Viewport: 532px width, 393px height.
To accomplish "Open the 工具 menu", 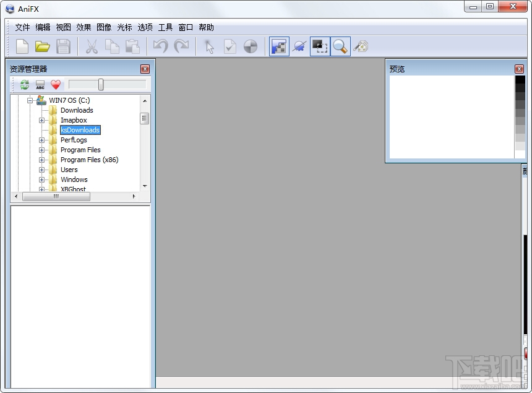I will point(166,27).
